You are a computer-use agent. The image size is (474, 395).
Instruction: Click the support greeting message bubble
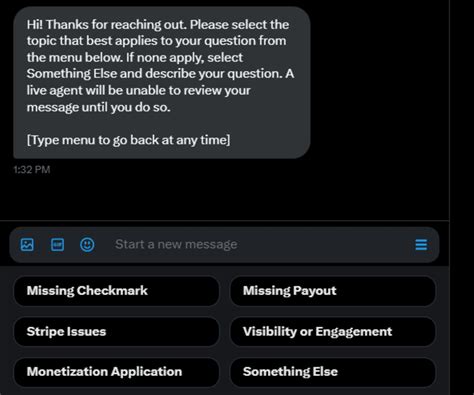(x=162, y=82)
